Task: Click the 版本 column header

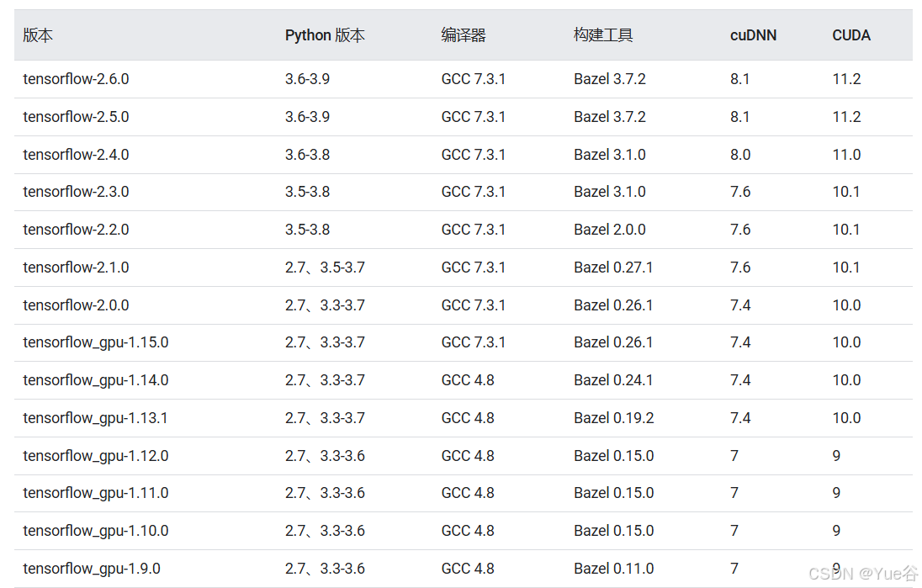Action: pos(38,35)
